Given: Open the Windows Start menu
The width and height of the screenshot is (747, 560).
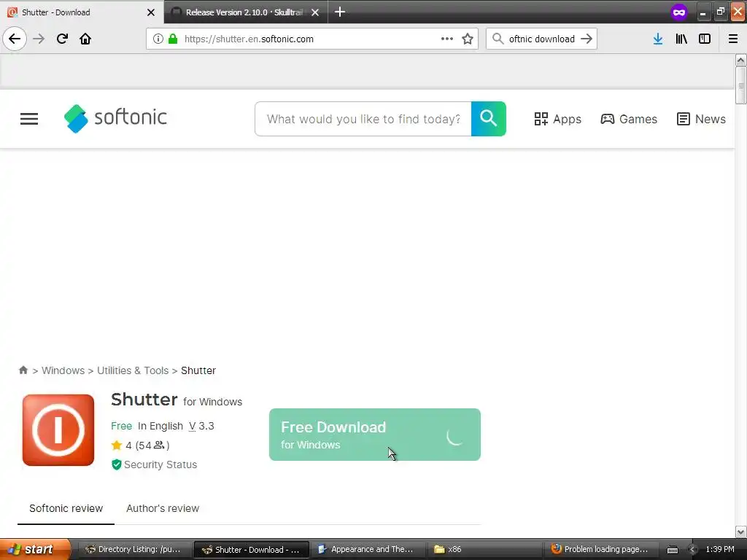Looking at the screenshot, I should click(35, 549).
